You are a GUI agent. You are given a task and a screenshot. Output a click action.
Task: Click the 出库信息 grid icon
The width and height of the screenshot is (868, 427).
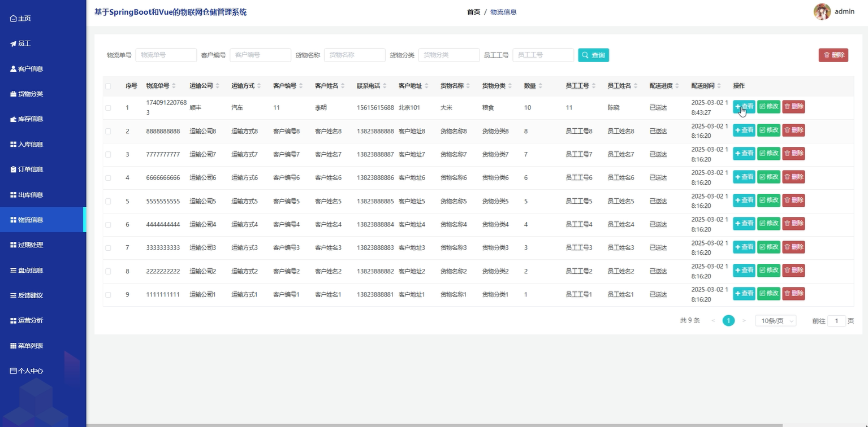click(14, 195)
